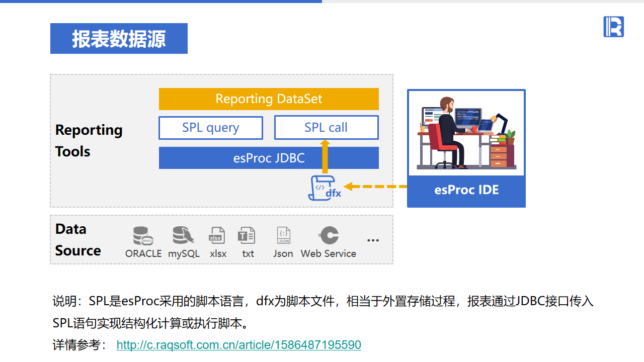Screen dimensions: 644x362
Task: Click the description line starting with 说明
Action: click(x=323, y=301)
